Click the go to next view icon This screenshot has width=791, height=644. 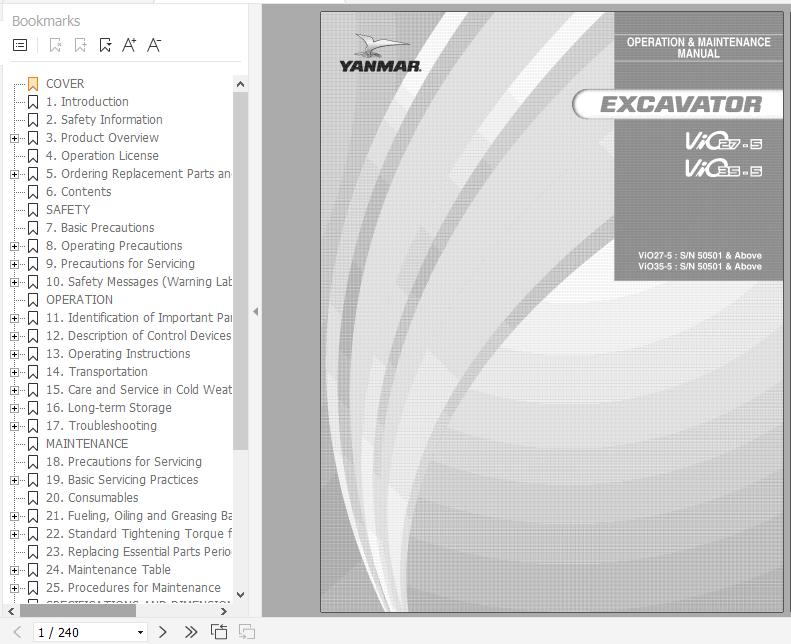pos(246,632)
